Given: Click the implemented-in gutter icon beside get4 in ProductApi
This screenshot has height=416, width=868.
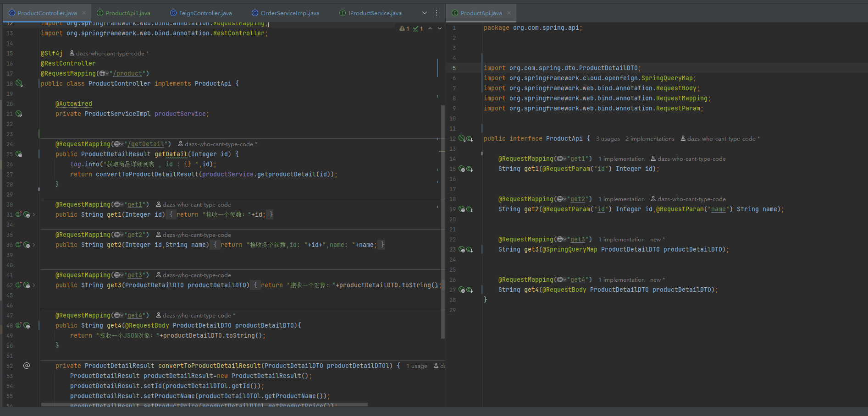Looking at the screenshot, I should [x=470, y=290].
